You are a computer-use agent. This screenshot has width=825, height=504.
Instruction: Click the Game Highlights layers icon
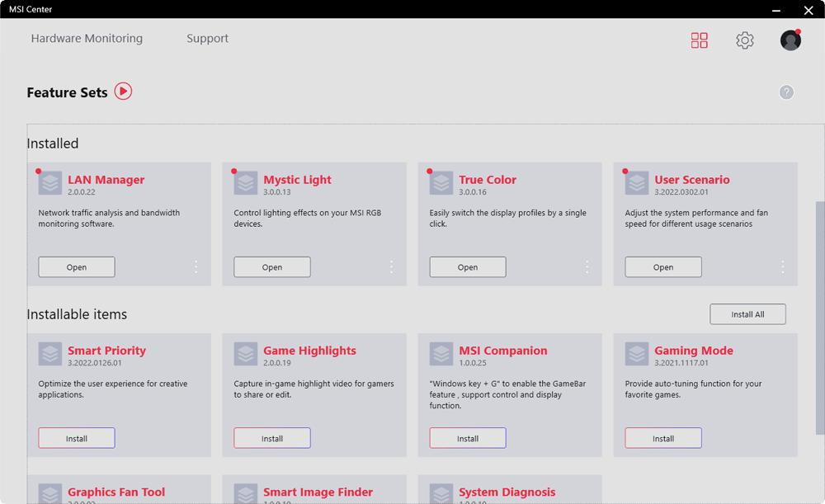click(246, 354)
